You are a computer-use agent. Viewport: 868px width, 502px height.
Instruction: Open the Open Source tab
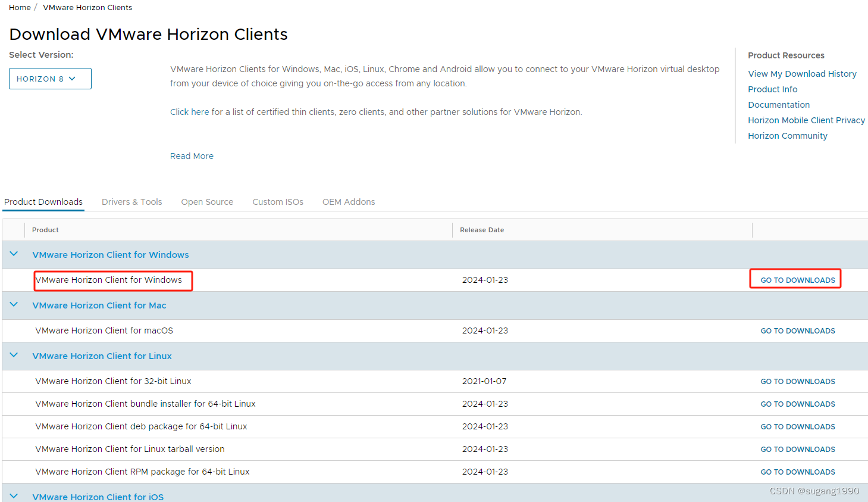click(x=207, y=202)
